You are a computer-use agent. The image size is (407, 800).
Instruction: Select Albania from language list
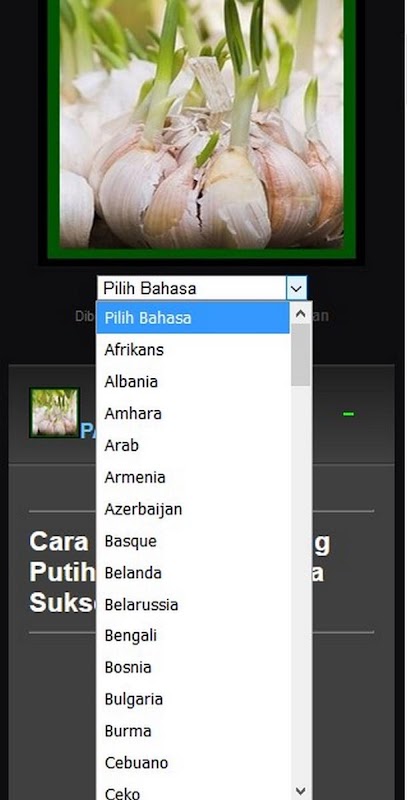pos(193,382)
